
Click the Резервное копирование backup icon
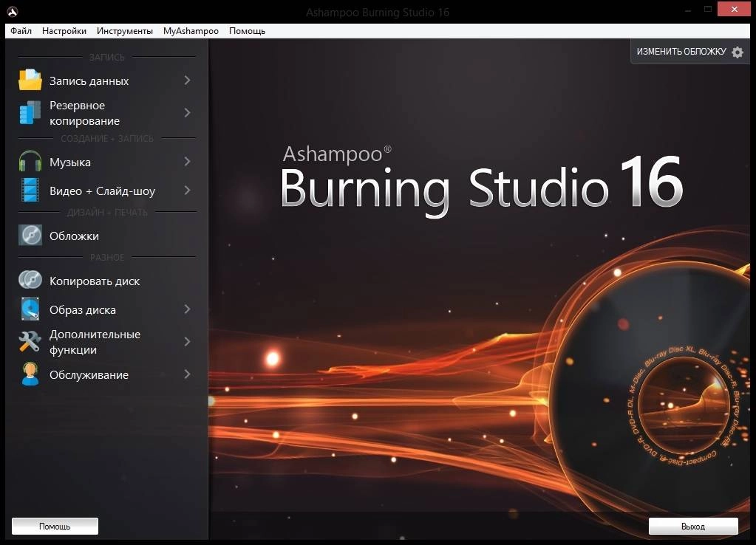tap(30, 113)
